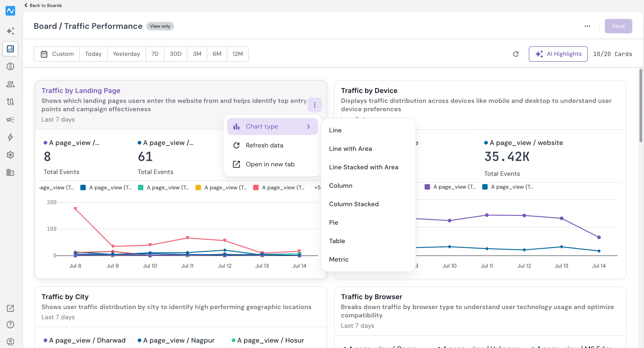Click the Traffic by Device card title
Viewport: 644px width, 348px height.
[369, 90]
